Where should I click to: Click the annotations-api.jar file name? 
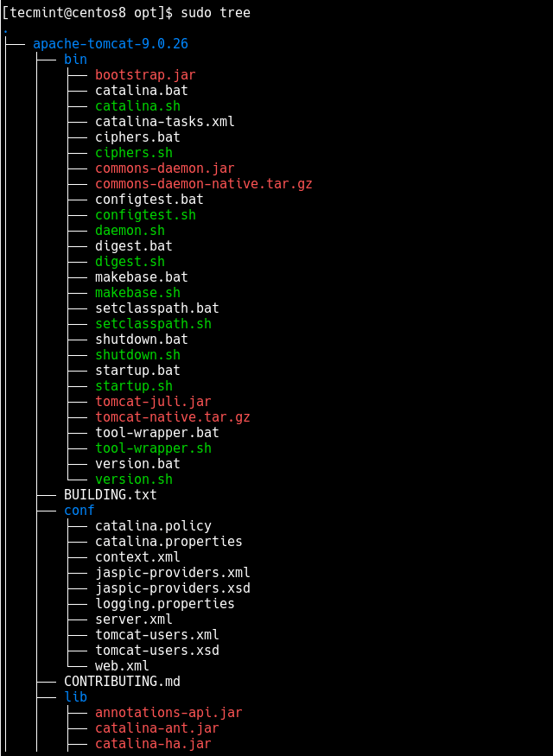(x=168, y=713)
